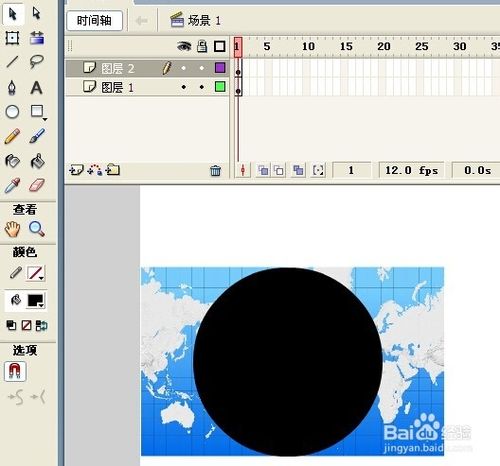Select the Selection arrow tool
The height and width of the screenshot is (466, 500).
click(x=13, y=14)
